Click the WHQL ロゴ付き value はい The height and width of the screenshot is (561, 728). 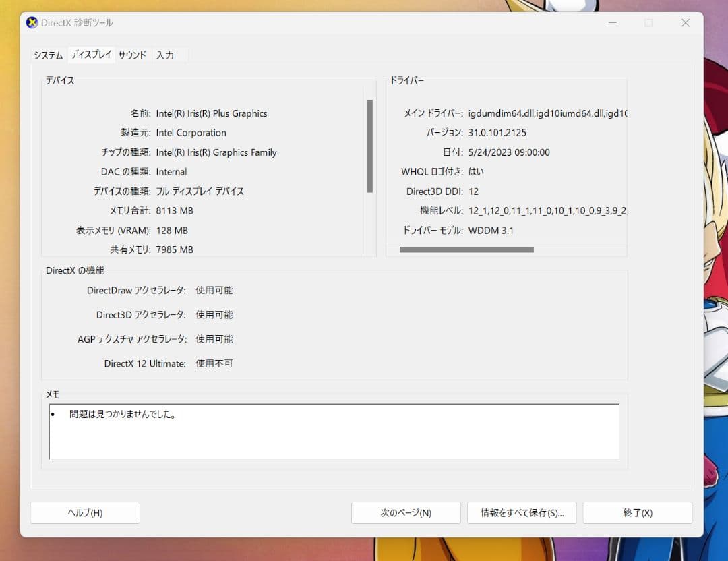click(x=475, y=172)
